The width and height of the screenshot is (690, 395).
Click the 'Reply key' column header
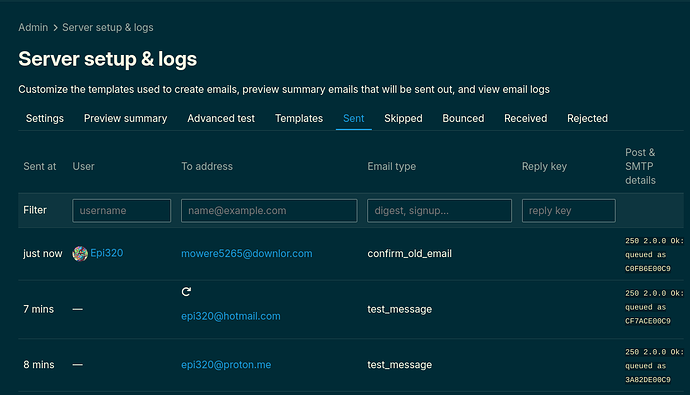click(x=544, y=166)
